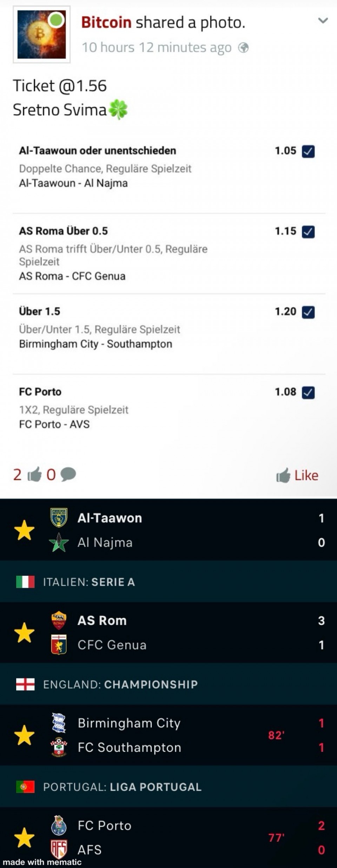Click the public globe privacy icon
Image resolution: width=337 pixels, height=868 pixels.
pos(243,47)
